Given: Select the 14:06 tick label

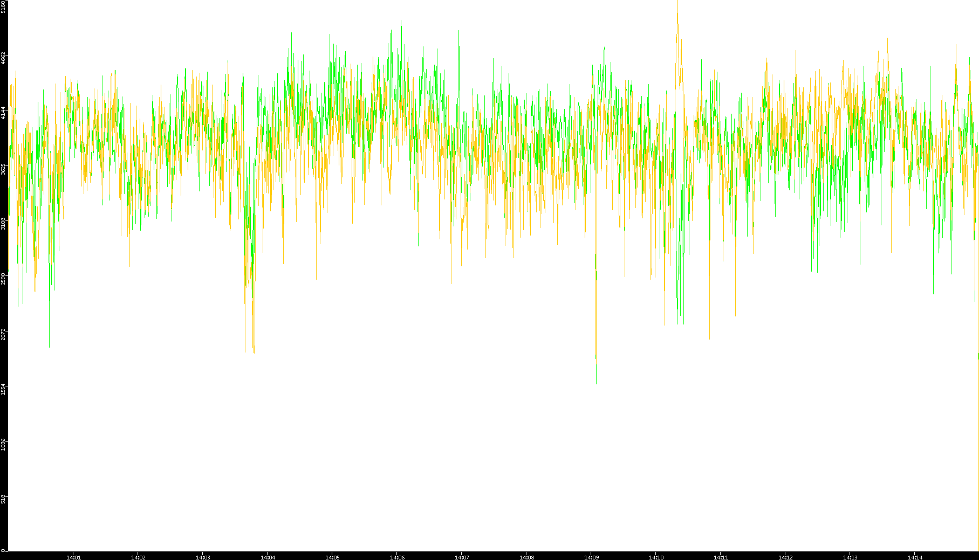Looking at the screenshot, I should point(397,557).
